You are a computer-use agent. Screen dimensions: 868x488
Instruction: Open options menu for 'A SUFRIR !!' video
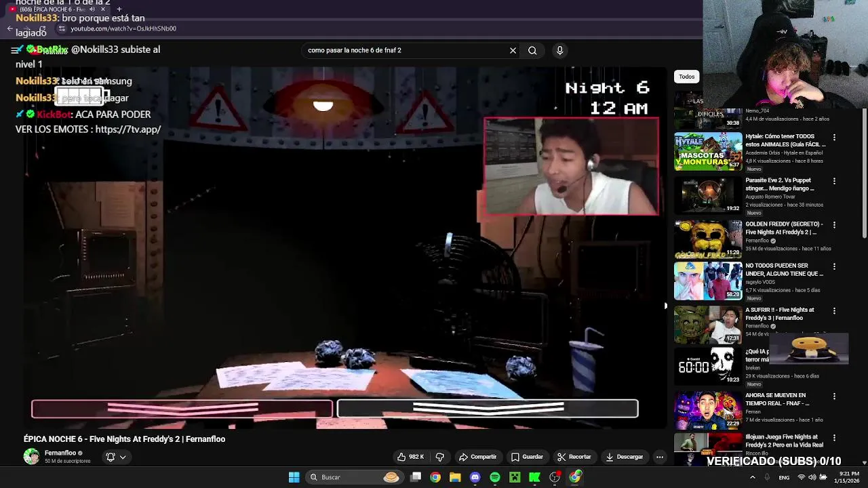834,310
